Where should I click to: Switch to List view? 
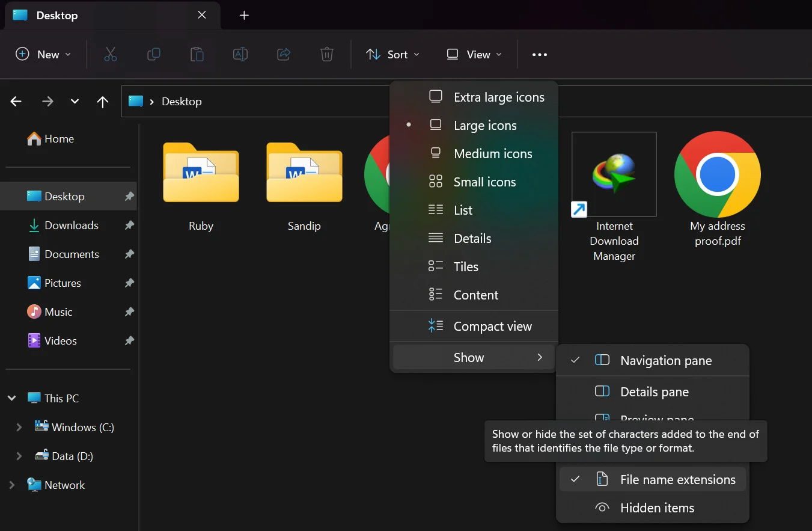tap(474, 210)
